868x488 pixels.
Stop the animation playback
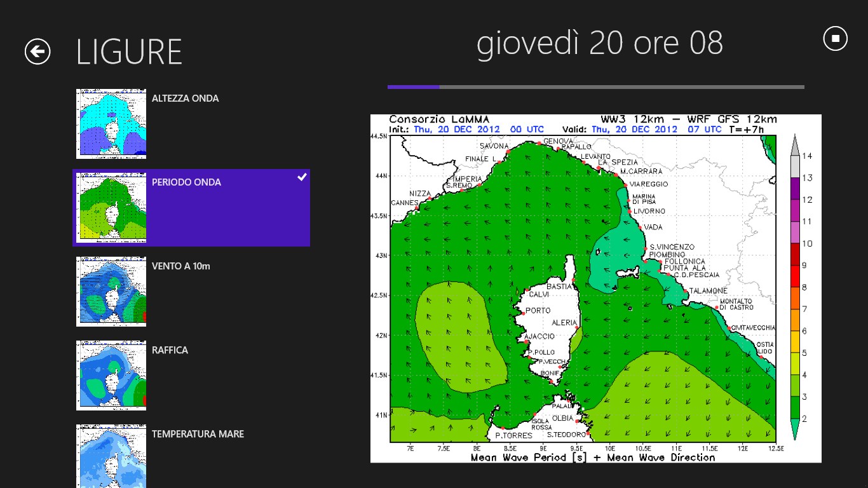[x=836, y=39]
